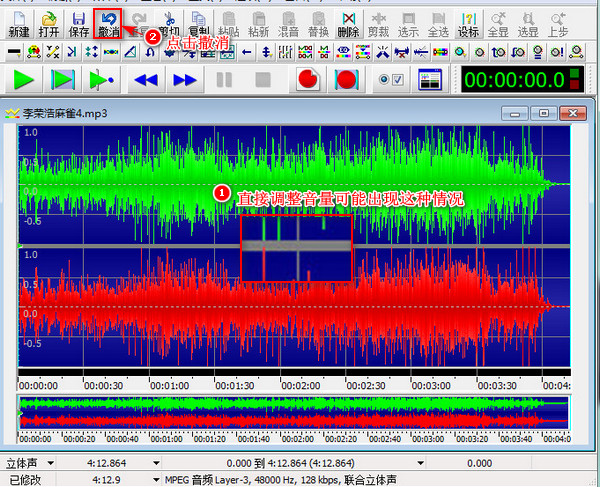The width and height of the screenshot is (600, 487).
Task: Click the red right channel waveform
Action: 294,307
